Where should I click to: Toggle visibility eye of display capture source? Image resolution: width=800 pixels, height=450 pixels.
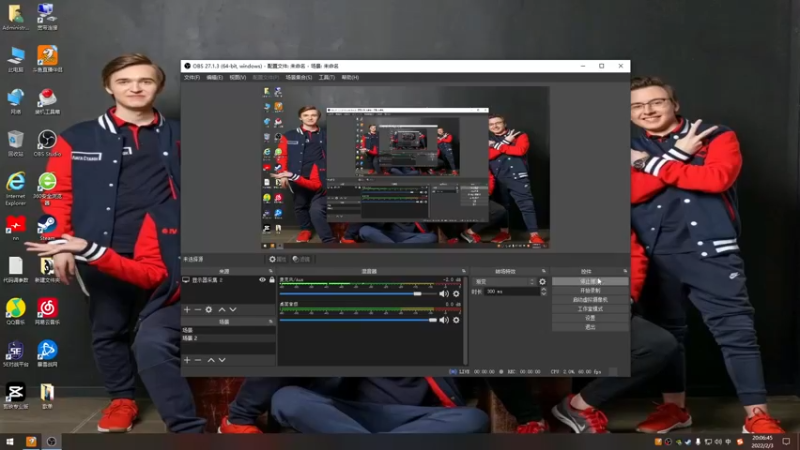click(262, 280)
